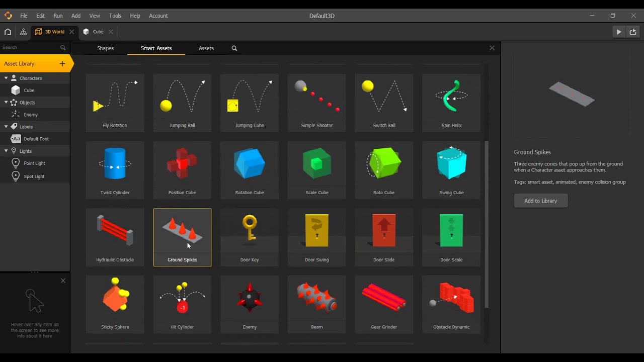Image resolution: width=644 pixels, height=362 pixels.
Task: Click the Play button in the top right
Action: [619, 32]
